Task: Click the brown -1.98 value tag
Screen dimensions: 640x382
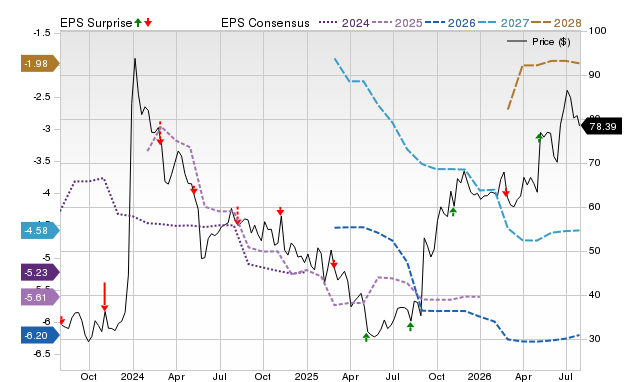Action: 40,64
